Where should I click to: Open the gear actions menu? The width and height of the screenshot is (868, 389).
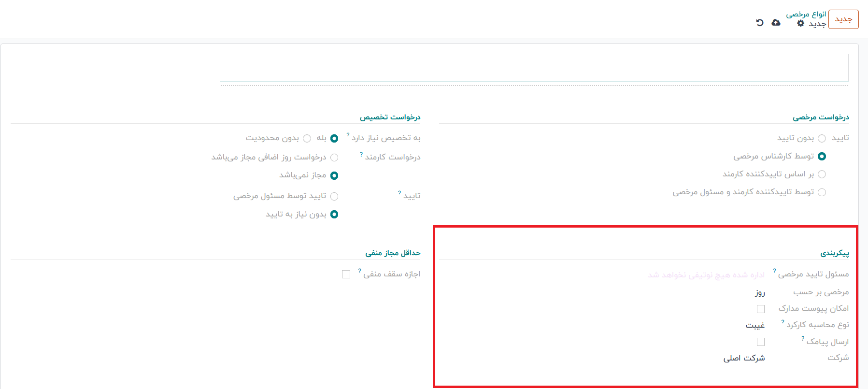pos(801,23)
